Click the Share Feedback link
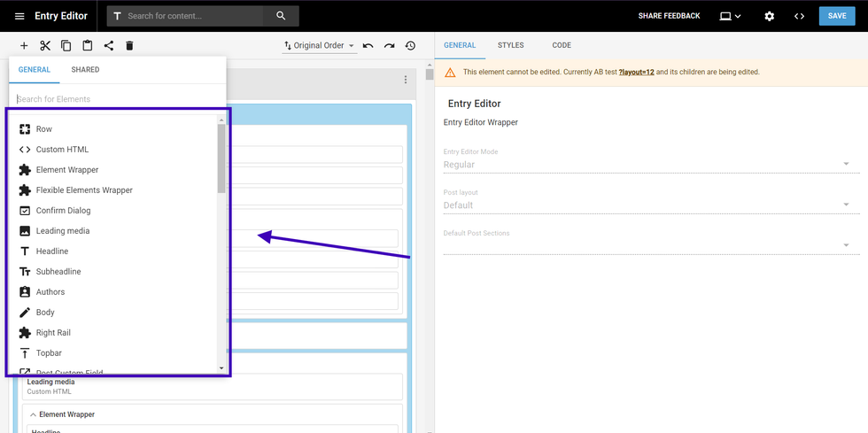 tap(669, 16)
